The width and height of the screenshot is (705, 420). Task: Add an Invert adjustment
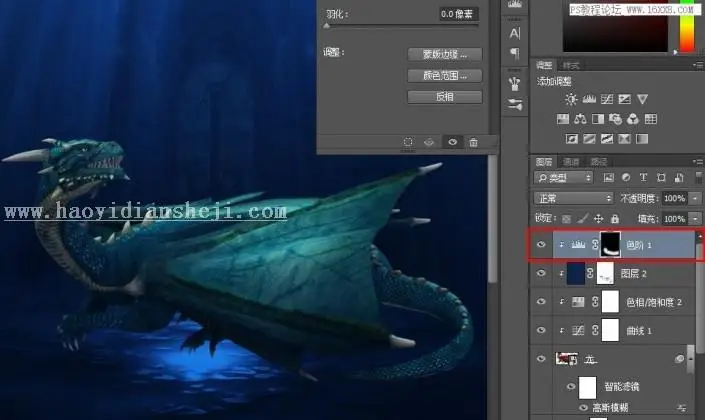point(571,139)
